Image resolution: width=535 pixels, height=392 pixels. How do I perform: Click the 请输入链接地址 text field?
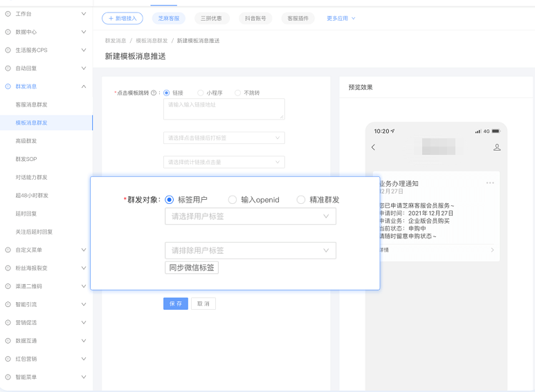point(224,109)
